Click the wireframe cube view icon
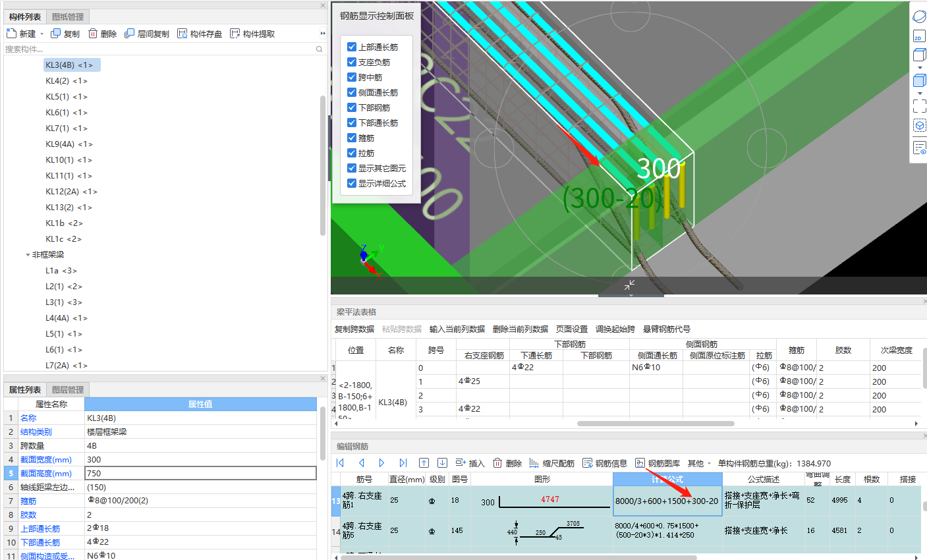The image size is (927, 560). point(920,55)
